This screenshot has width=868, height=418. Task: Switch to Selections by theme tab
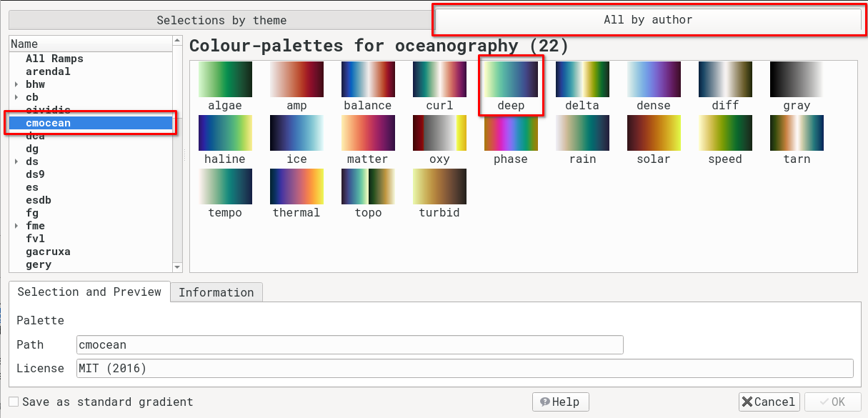[x=221, y=20]
